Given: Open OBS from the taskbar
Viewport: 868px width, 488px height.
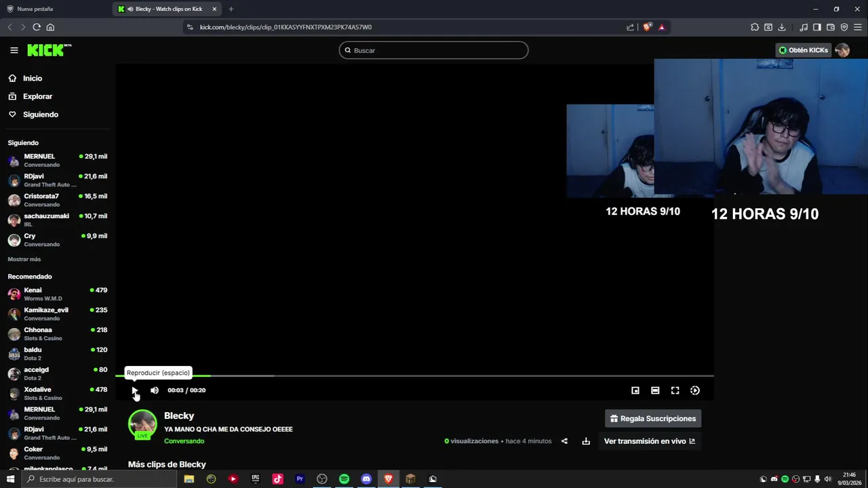Looking at the screenshot, I should (322, 479).
